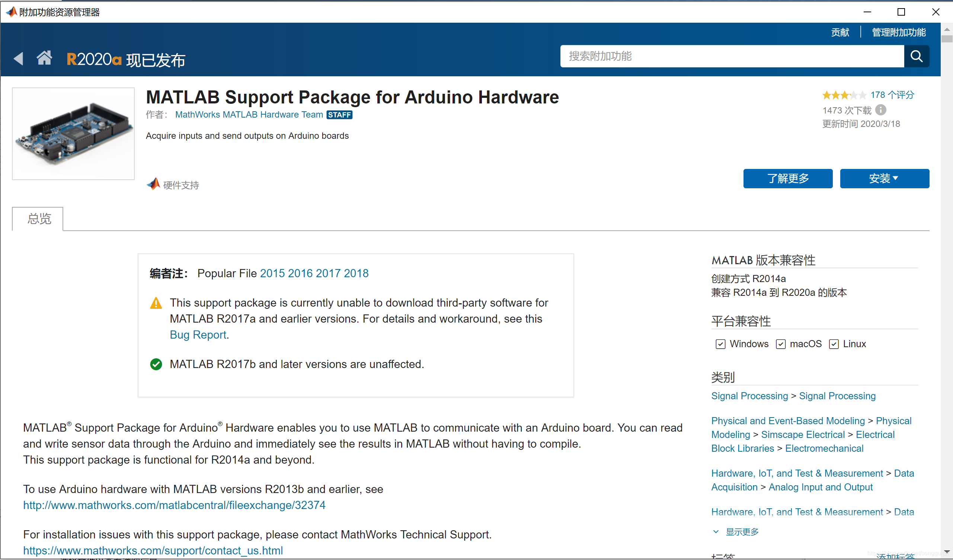Toggle the macOS platform checkbox
The height and width of the screenshot is (560, 953).
781,344
